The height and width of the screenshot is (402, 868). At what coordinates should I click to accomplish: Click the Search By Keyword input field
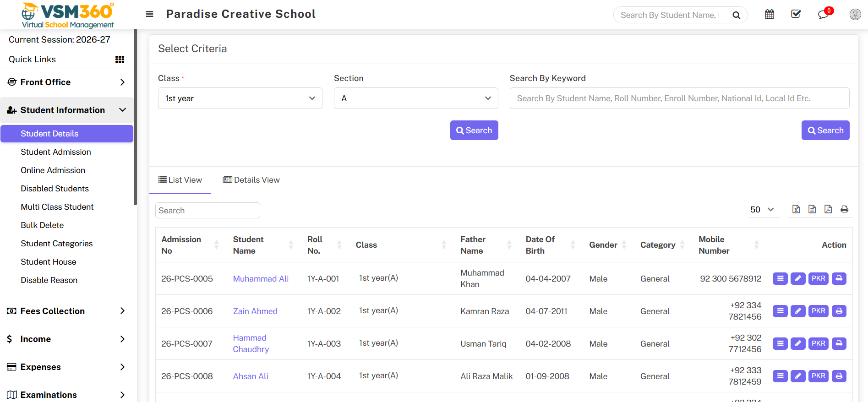tap(679, 98)
